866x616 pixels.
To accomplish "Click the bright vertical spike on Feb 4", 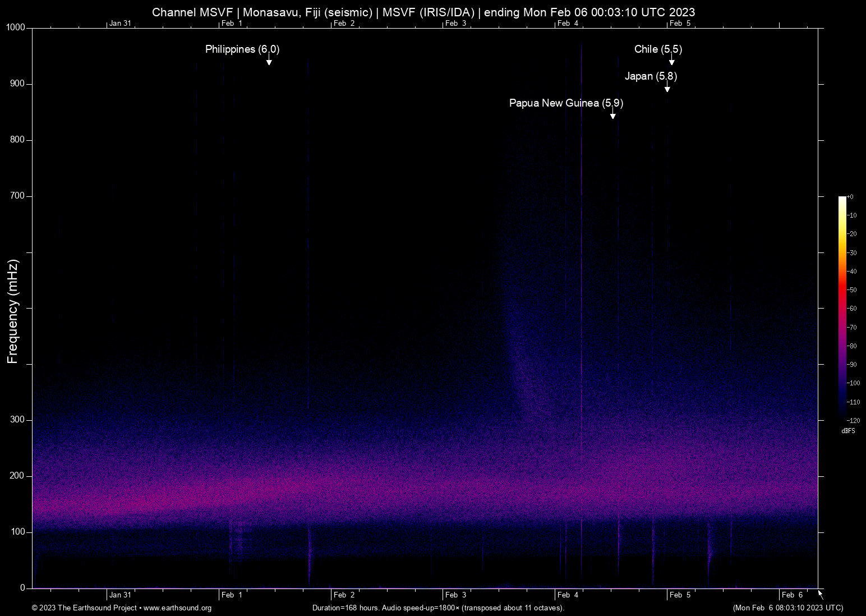I will (x=582, y=314).
